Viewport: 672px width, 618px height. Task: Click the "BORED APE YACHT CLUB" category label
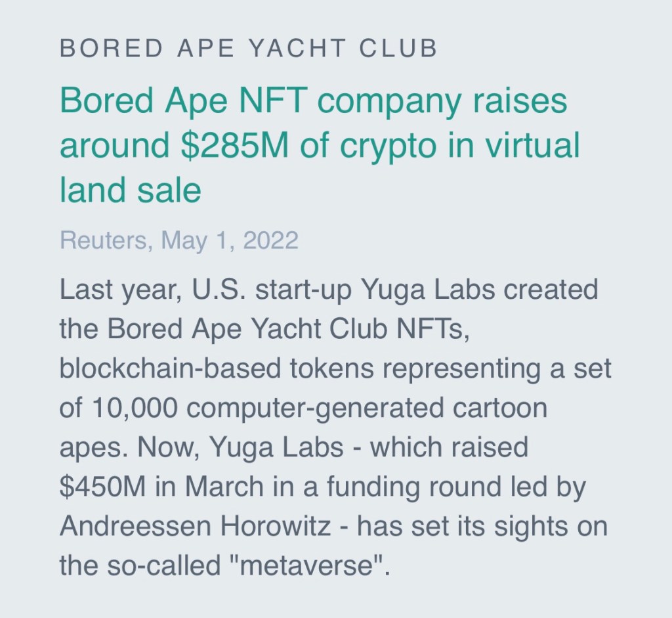coord(248,49)
